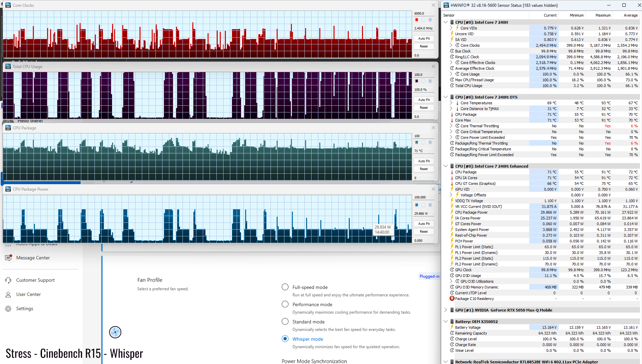The image size is (642, 364).
Task: Click the Message Center envelope icon
Action: coord(8,258)
